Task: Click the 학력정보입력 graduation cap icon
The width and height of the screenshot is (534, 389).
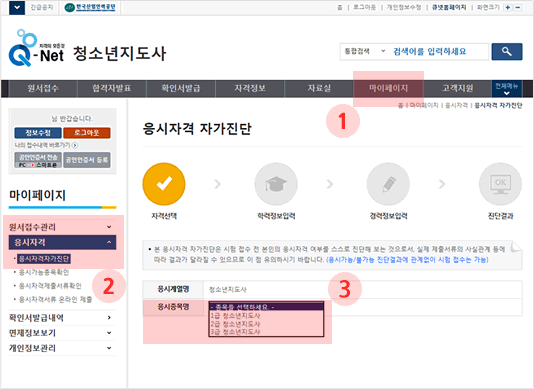Action: (276, 184)
